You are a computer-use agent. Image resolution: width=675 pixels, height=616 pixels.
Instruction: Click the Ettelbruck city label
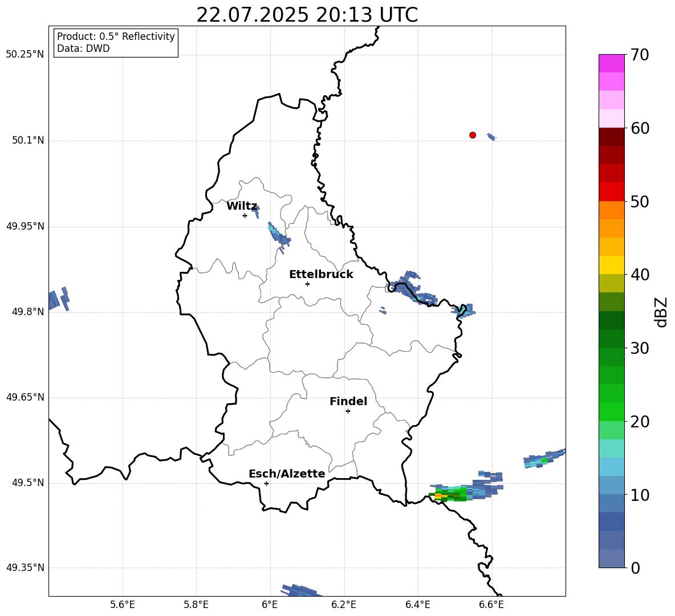coord(321,275)
